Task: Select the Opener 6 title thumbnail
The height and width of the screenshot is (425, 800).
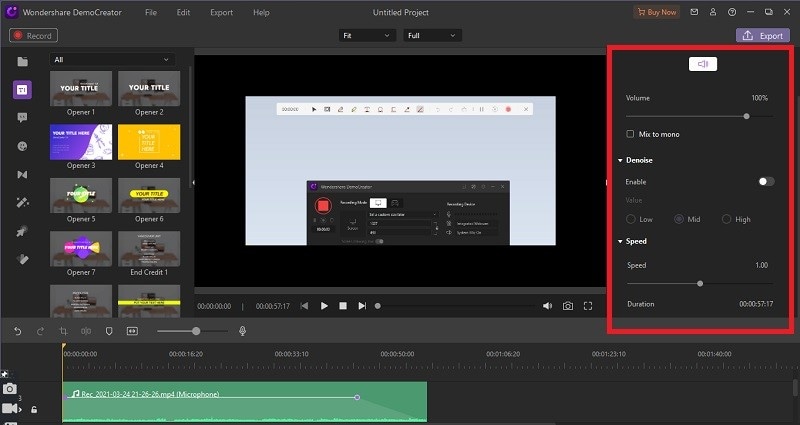Action: pos(149,195)
